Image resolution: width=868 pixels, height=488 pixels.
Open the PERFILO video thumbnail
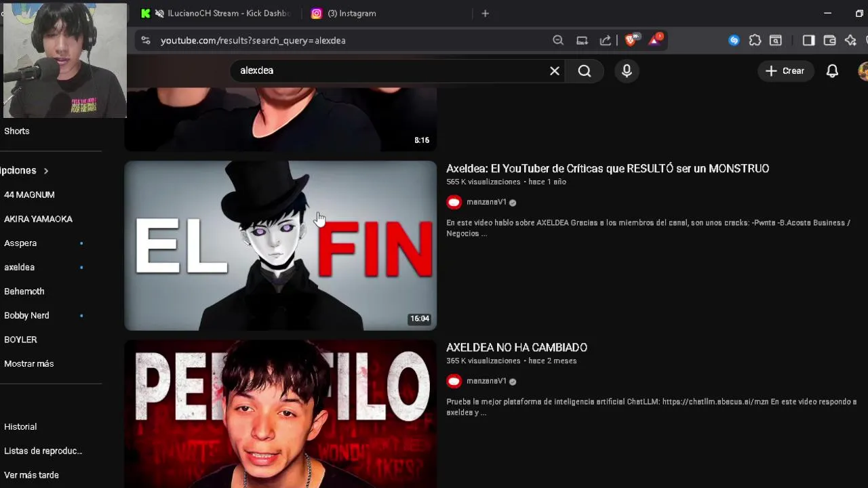[x=280, y=413]
